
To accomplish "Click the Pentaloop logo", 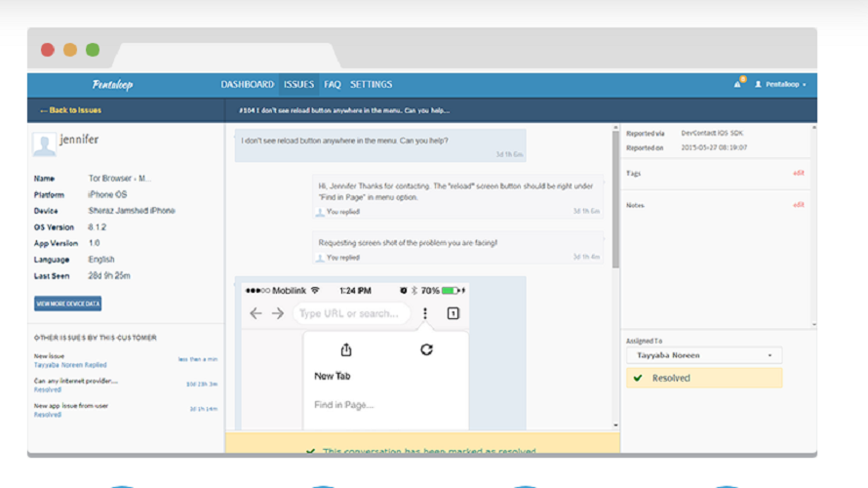I will coord(112,84).
